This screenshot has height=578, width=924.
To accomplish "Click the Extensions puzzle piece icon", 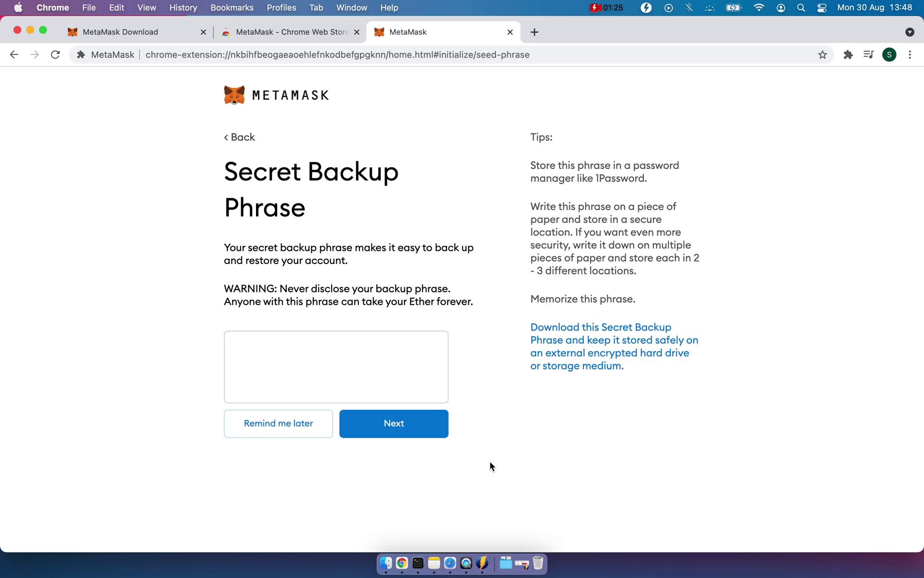I will click(x=847, y=54).
